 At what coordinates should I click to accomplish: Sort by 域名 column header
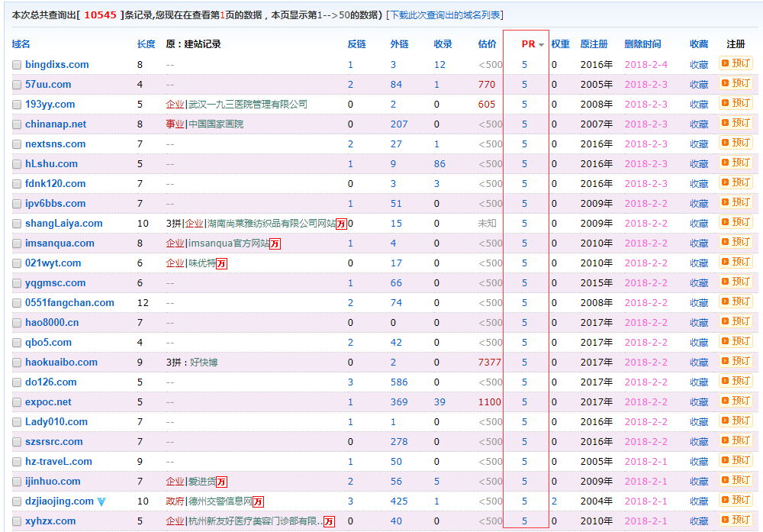(21, 44)
